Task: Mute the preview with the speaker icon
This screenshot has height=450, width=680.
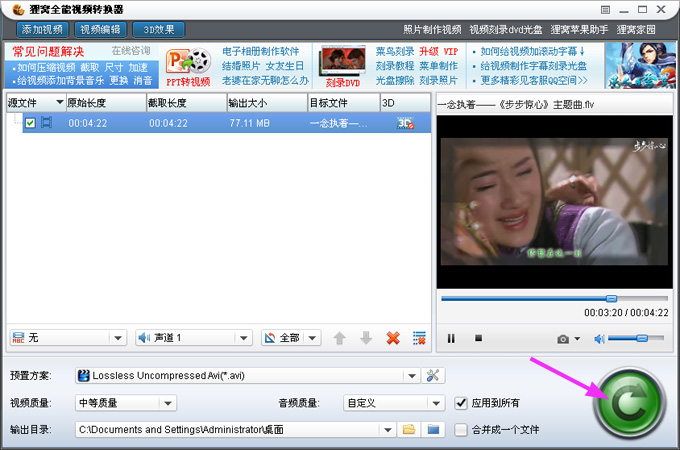Action: pos(600,339)
